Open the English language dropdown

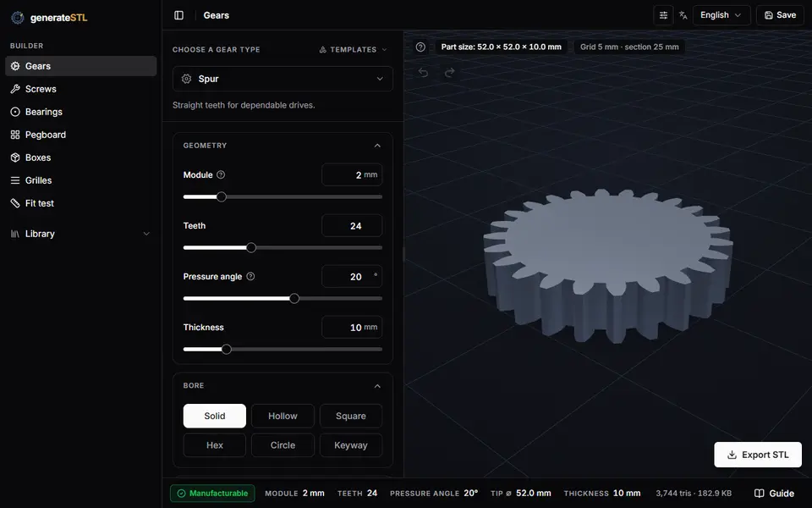pos(721,15)
